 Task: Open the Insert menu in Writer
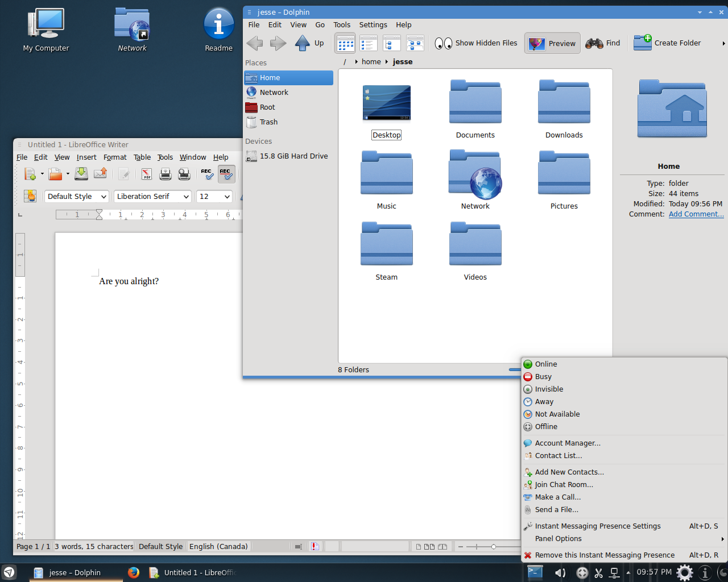point(86,157)
